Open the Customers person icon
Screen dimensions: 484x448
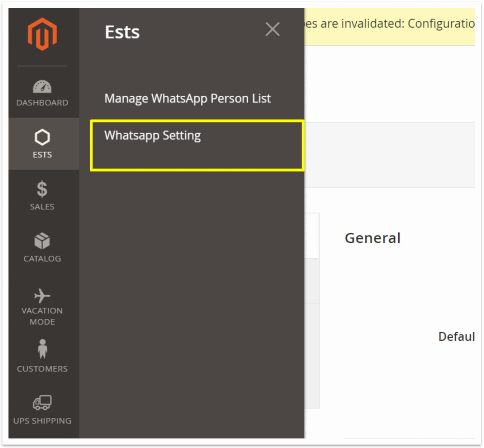click(x=42, y=349)
